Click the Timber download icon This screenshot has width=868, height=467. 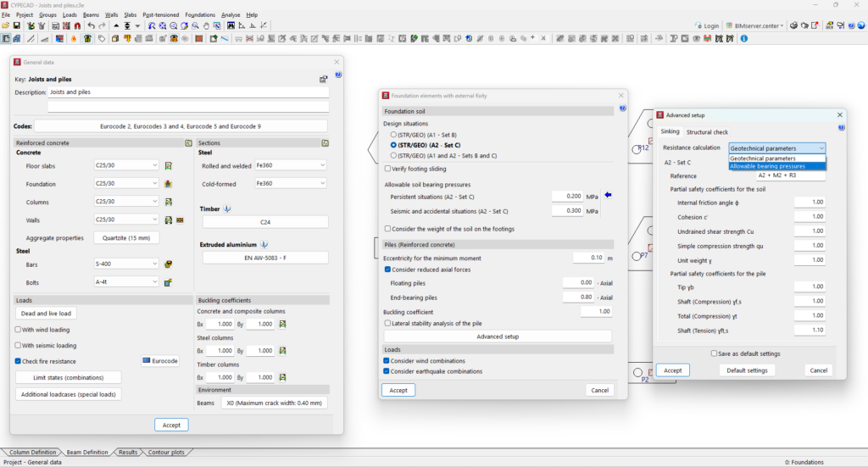(227, 208)
